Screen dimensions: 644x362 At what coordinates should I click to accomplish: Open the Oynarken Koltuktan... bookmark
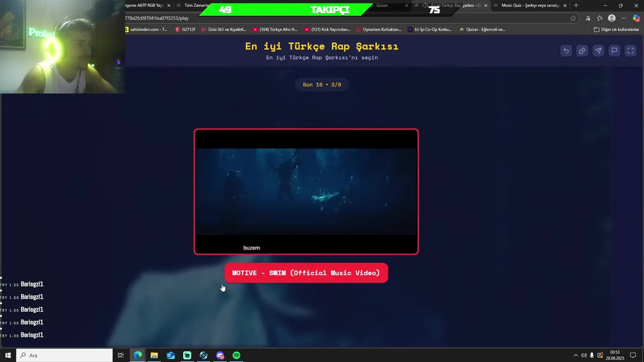coord(379,30)
